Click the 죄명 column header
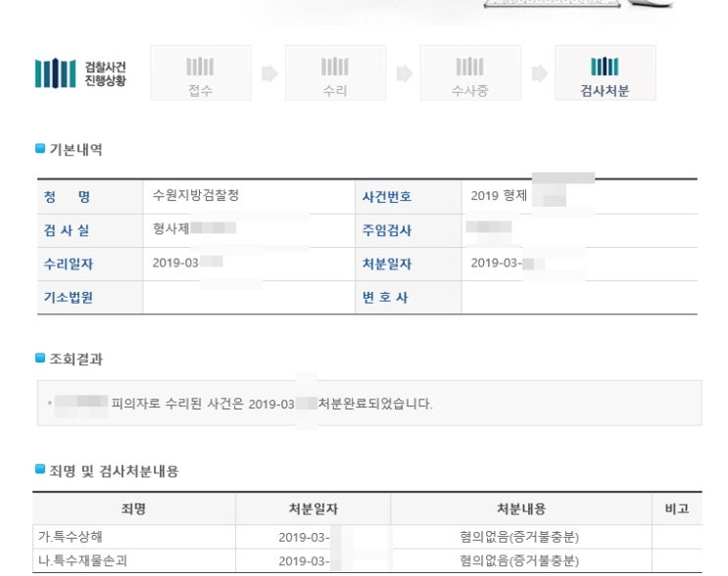728x576 pixels. coord(133,508)
